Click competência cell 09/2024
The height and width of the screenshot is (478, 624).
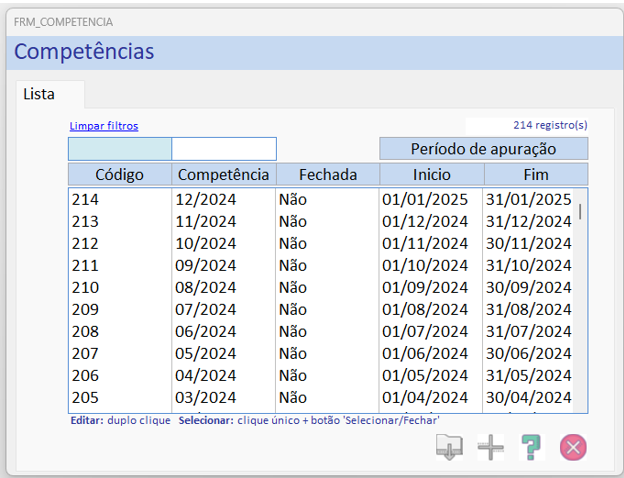[206, 265]
